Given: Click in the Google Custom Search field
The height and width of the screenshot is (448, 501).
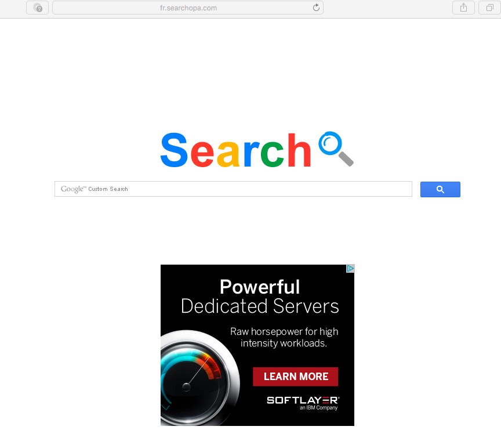Looking at the screenshot, I should point(233,189).
